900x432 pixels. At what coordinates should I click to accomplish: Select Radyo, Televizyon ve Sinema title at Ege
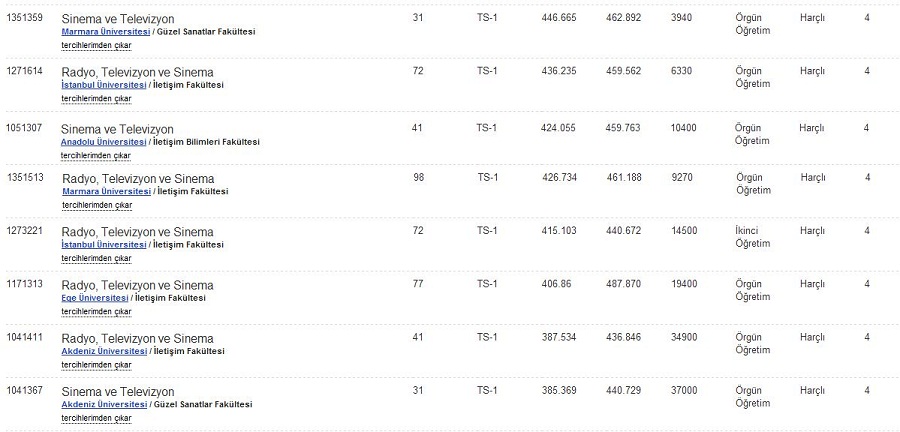click(x=137, y=285)
